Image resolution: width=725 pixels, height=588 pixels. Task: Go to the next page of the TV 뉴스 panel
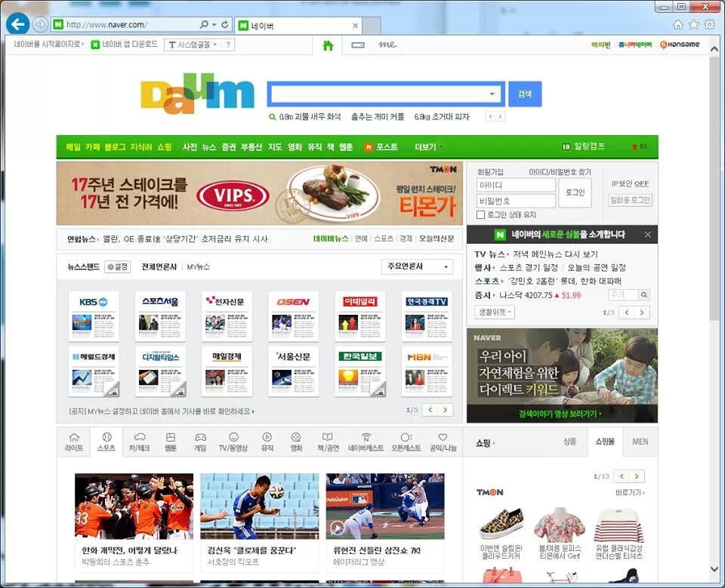[642, 312]
